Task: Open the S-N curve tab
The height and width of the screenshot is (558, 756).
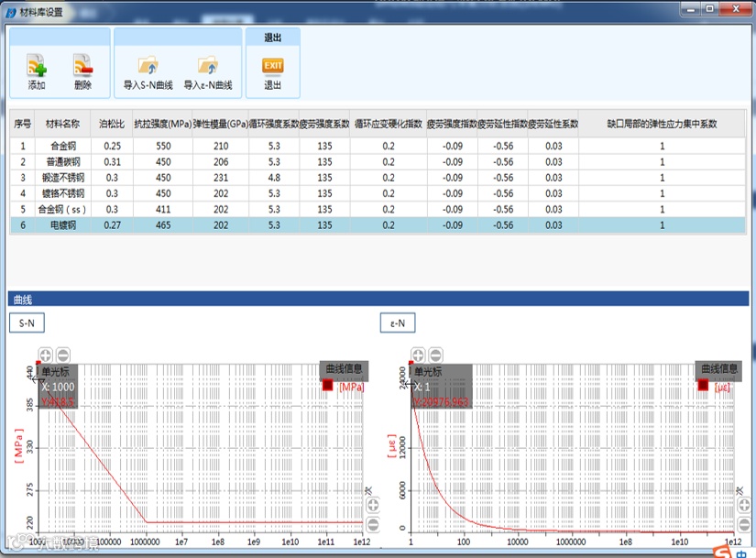Action: point(27,323)
